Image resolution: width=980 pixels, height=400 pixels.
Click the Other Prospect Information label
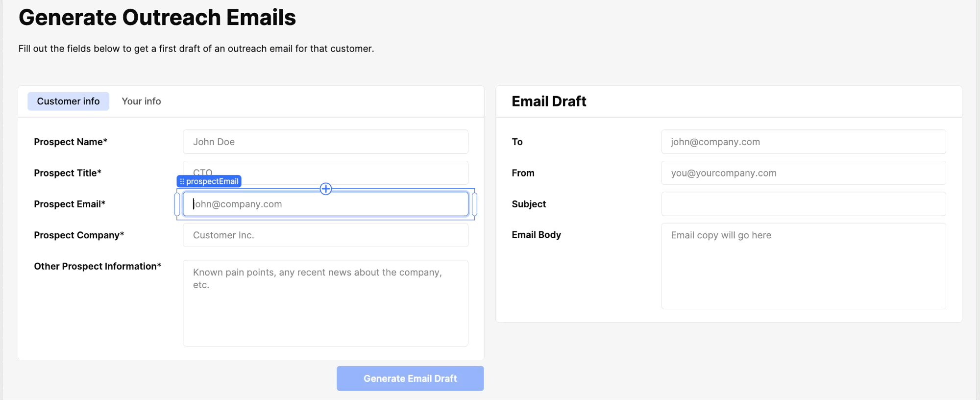pos(98,266)
